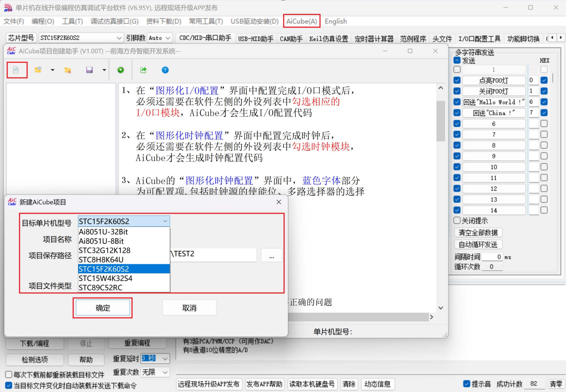Click the 检测选项 button
566x392 pixels.
click(35, 360)
